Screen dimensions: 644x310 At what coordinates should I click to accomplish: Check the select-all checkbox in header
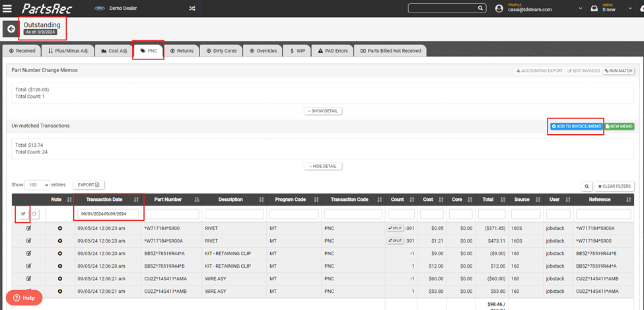[23, 213]
